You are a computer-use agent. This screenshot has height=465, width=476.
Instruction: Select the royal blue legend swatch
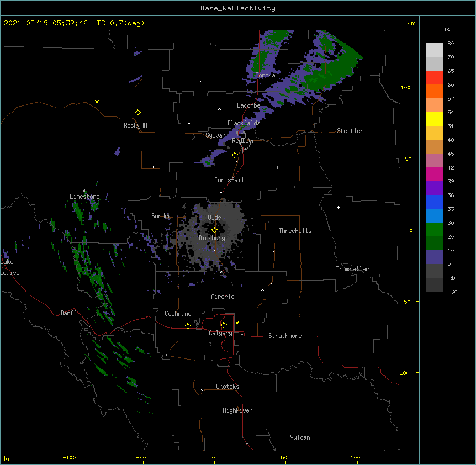(x=434, y=202)
